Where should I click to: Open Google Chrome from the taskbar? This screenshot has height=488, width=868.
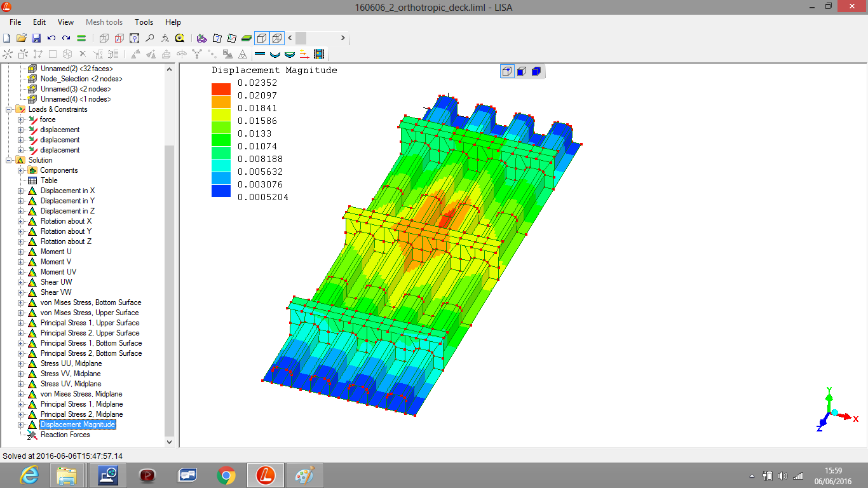[226, 475]
